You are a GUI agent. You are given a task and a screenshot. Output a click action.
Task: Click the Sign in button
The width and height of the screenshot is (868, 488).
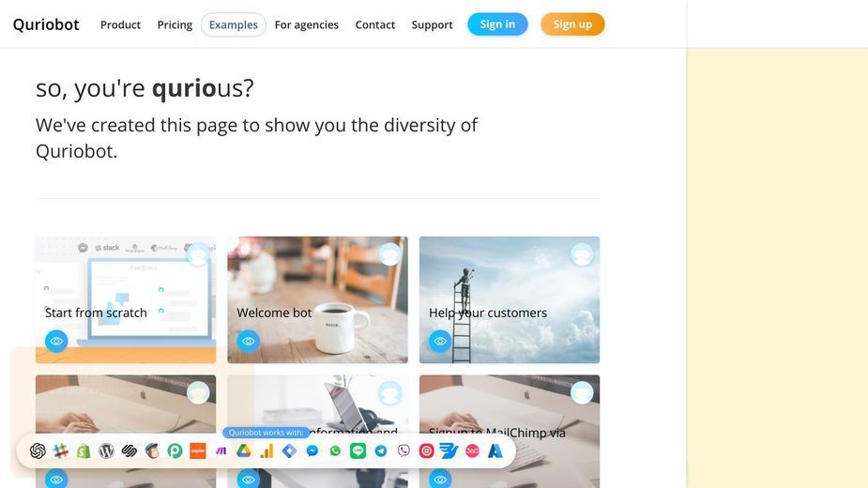(497, 24)
